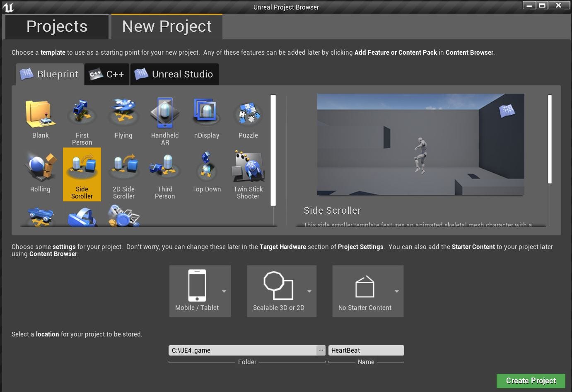This screenshot has height=392, width=572.
Task: Browse for a project folder location
Action: [321, 350]
